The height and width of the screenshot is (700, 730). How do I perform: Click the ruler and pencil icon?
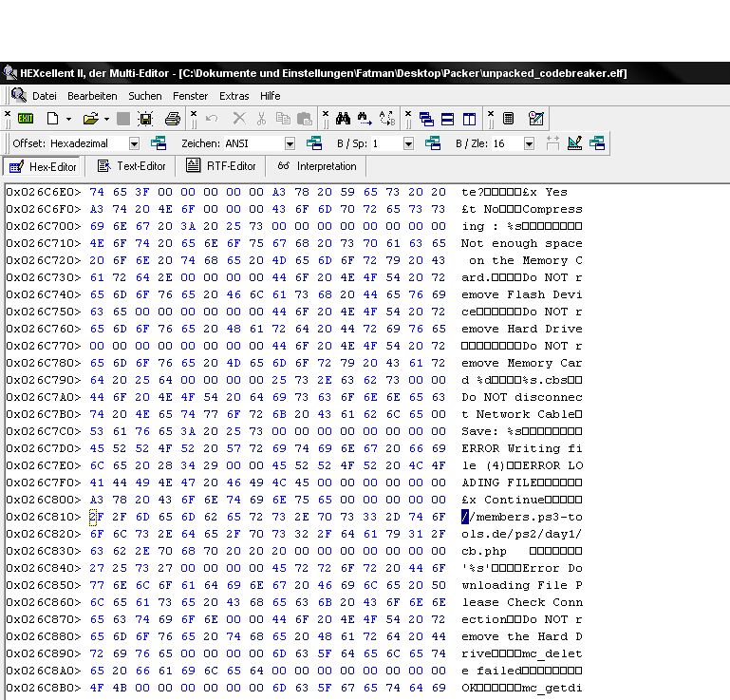click(x=574, y=143)
